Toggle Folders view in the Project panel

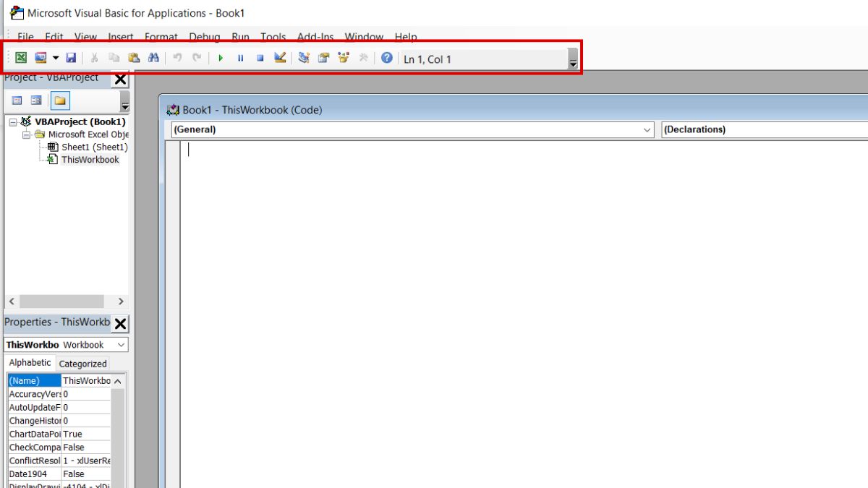pos(59,100)
